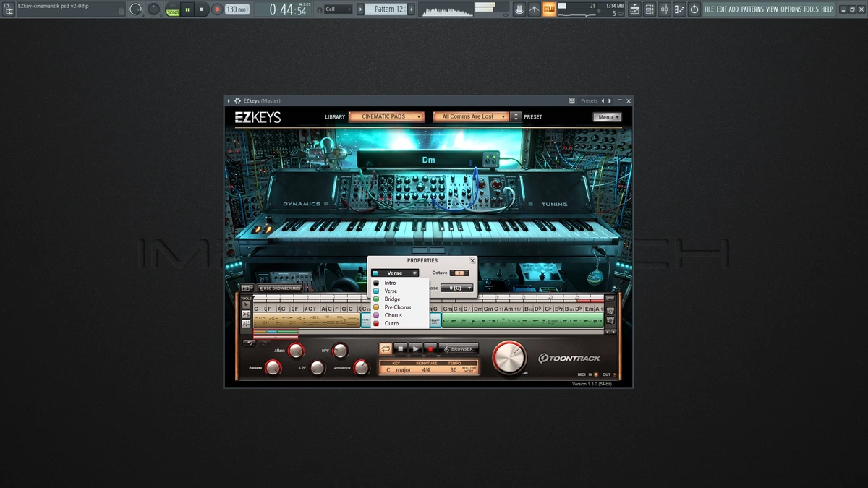
Task: Start EZkeys playback
Action: (415, 348)
